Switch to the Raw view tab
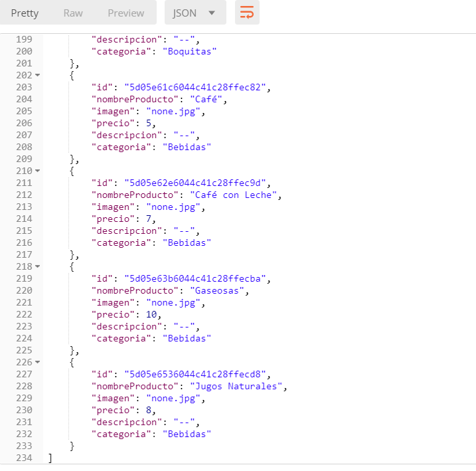The width and height of the screenshot is (476, 471). [x=73, y=13]
